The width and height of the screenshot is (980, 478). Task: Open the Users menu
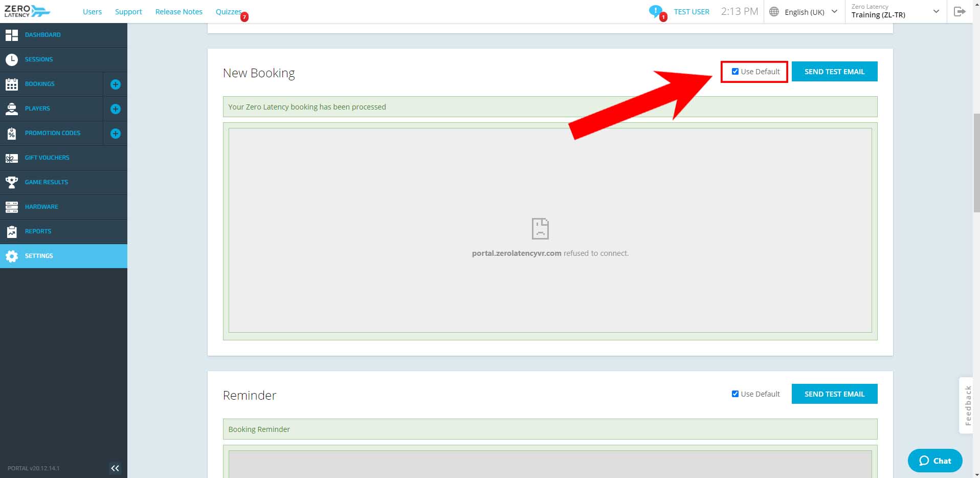tap(92, 12)
